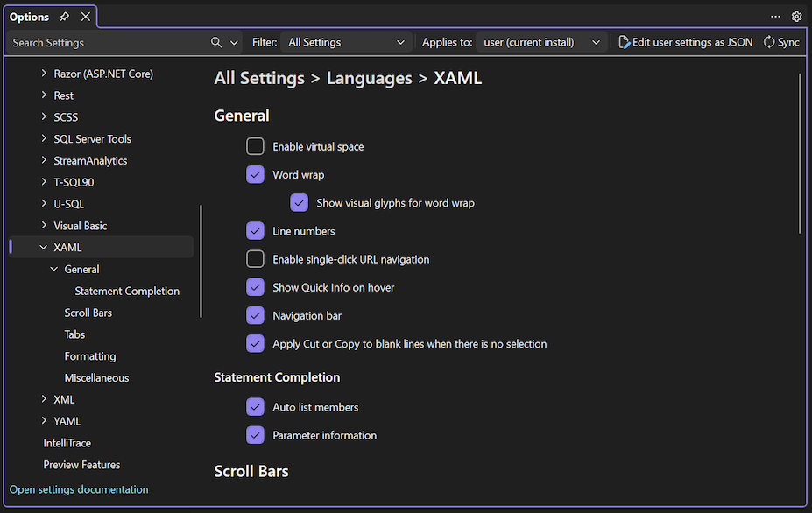
Task: Open the Applies to dropdown
Action: click(540, 41)
